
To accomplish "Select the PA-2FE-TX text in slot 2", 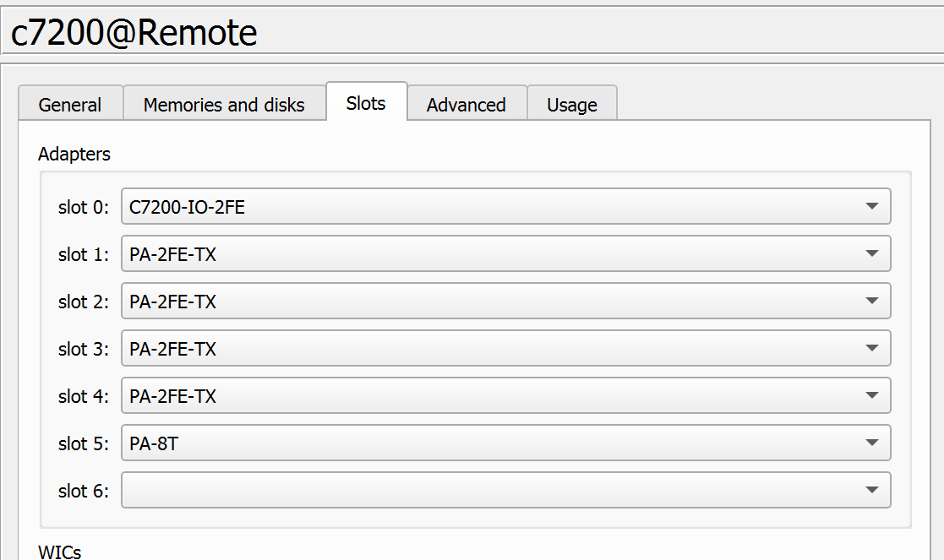I will (173, 302).
